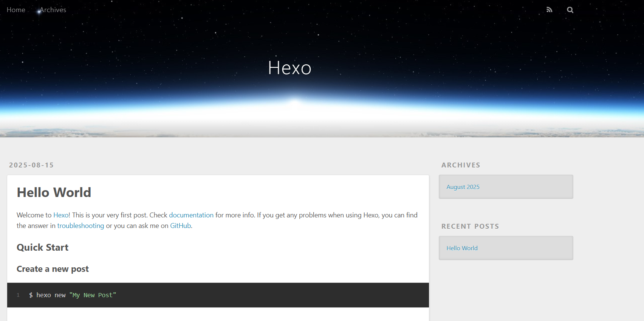Follow the Hexo link in post intro
This screenshot has height=321, width=644.
(x=61, y=215)
